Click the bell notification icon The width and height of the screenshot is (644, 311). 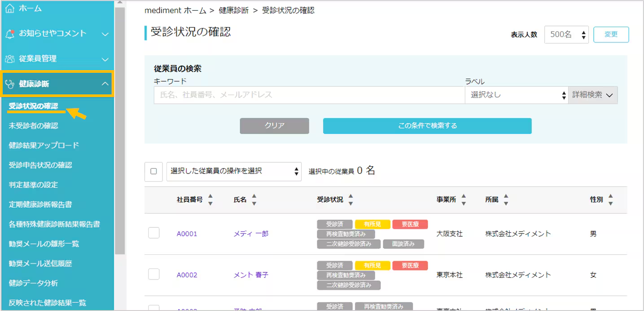point(10,34)
